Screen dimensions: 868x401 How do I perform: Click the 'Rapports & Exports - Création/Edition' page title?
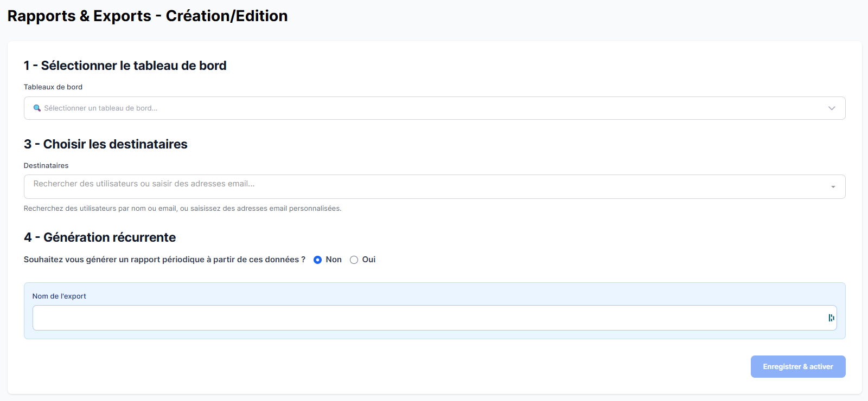[148, 16]
